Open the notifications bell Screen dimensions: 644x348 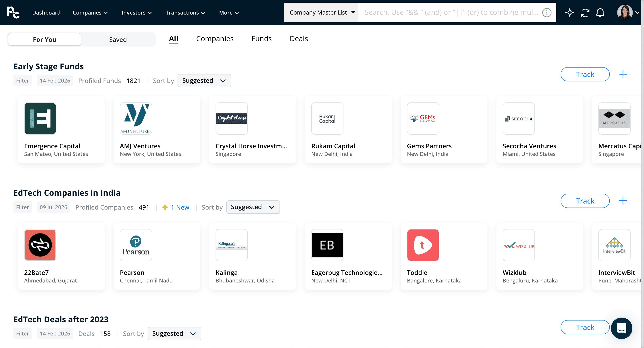[600, 13]
